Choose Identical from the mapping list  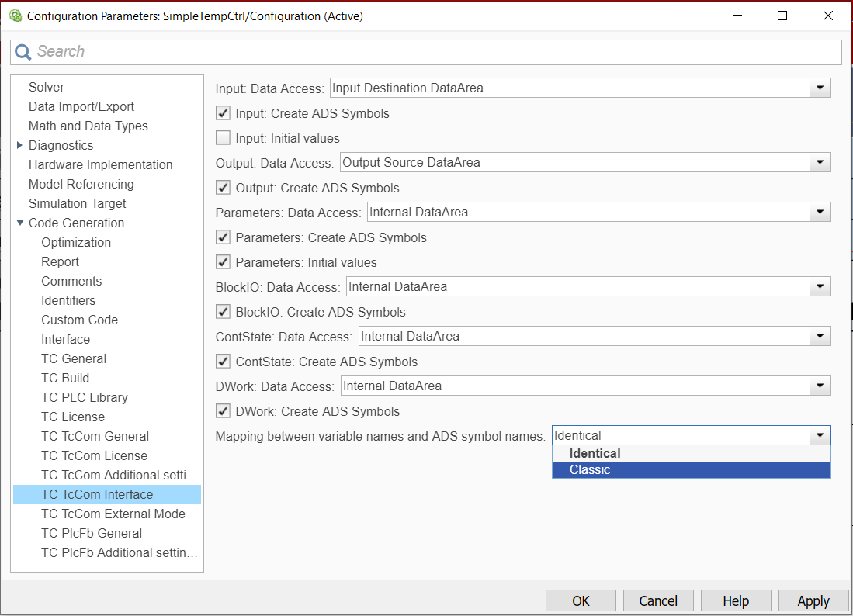click(x=692, y=453)
